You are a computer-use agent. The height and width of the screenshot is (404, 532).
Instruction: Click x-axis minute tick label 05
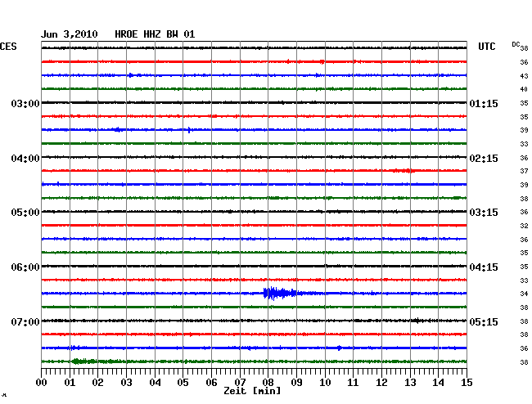[x=183, y=382]
